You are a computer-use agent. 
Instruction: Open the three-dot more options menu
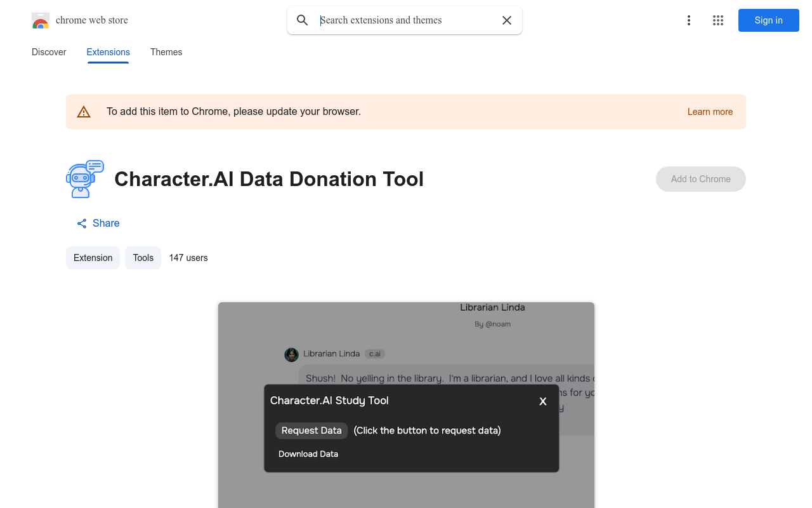689,20
